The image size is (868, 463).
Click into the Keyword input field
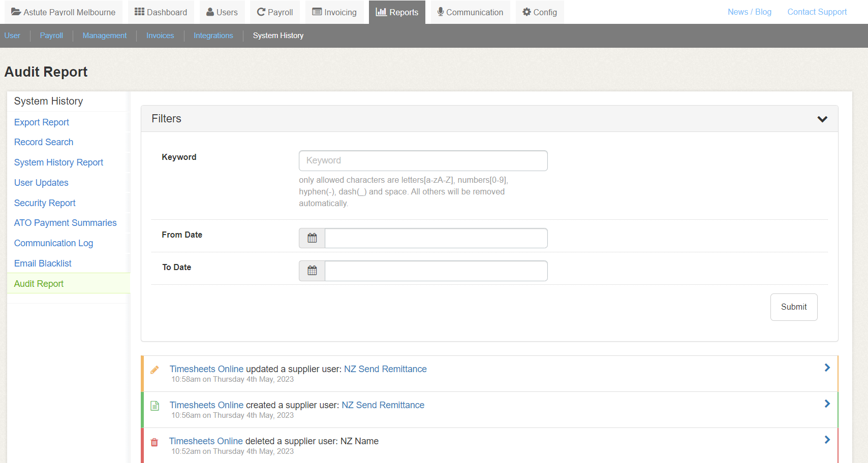[423, 160]
